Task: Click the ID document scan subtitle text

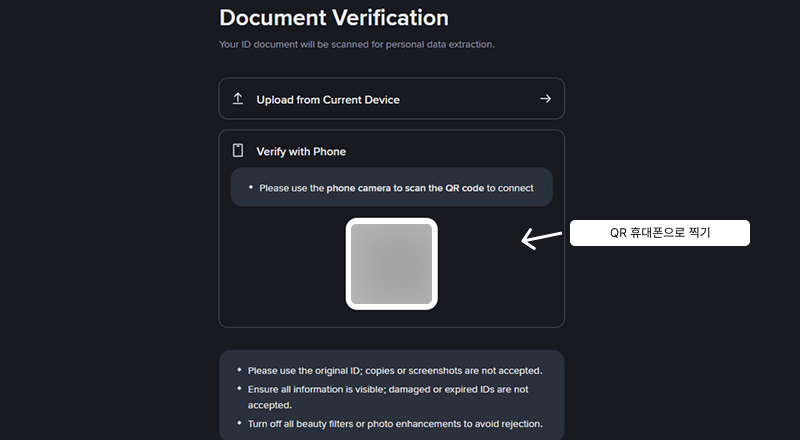Action: 356,45
